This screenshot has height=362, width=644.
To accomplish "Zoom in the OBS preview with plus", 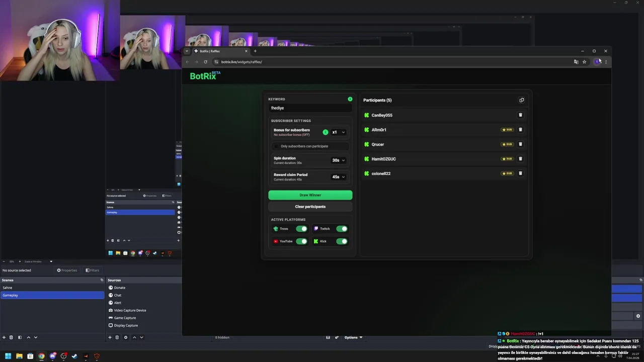I will tap(19, 261).
